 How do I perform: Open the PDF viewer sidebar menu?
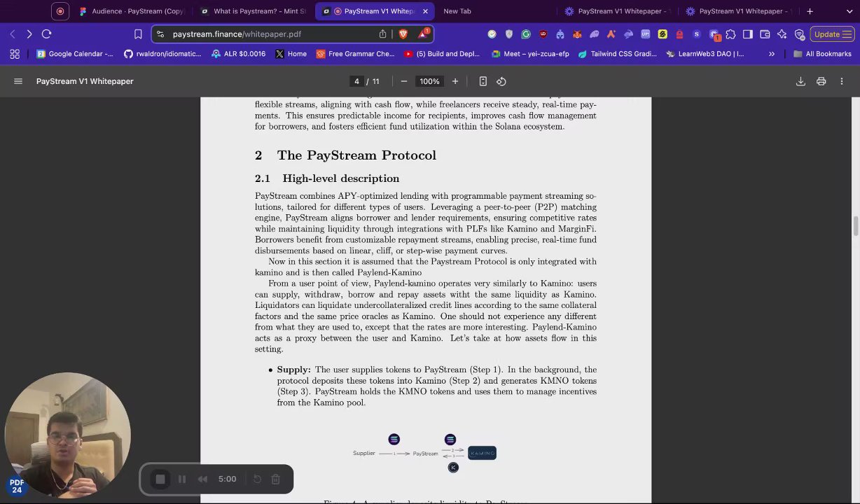point(18,81)
